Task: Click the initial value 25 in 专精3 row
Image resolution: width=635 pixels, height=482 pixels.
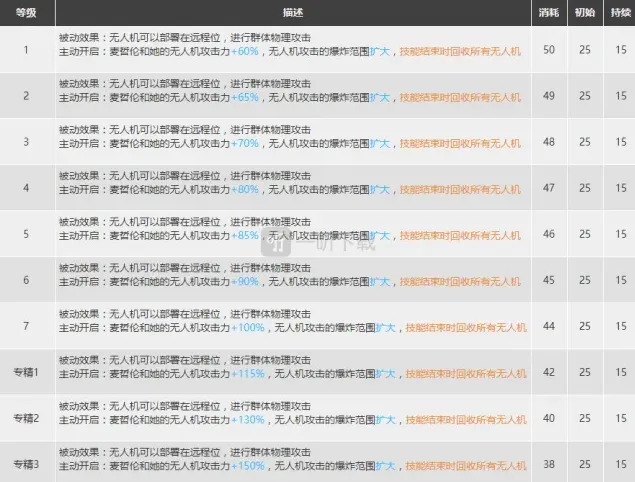Action: (x=585, y=464)
